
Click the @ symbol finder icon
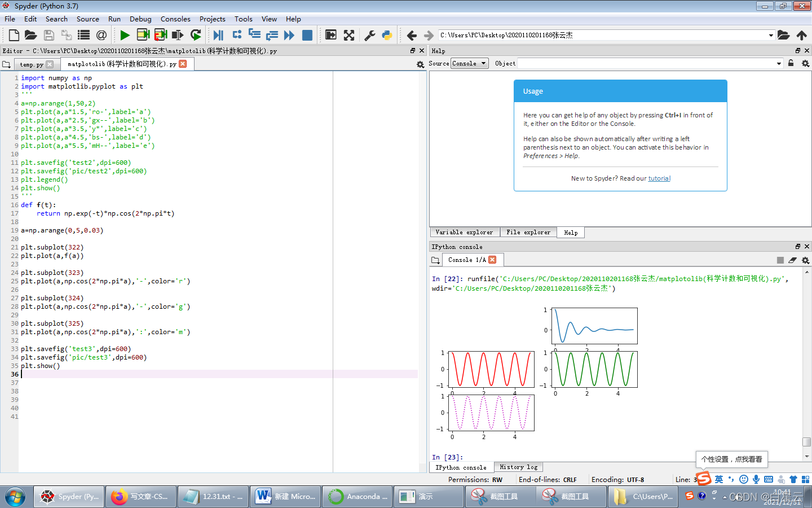101,35
